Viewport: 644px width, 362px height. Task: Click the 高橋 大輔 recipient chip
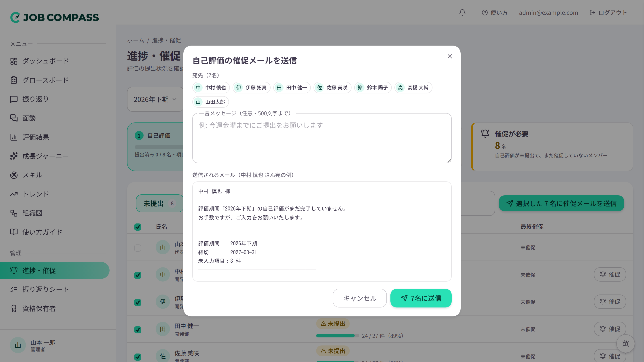point(413,88)
